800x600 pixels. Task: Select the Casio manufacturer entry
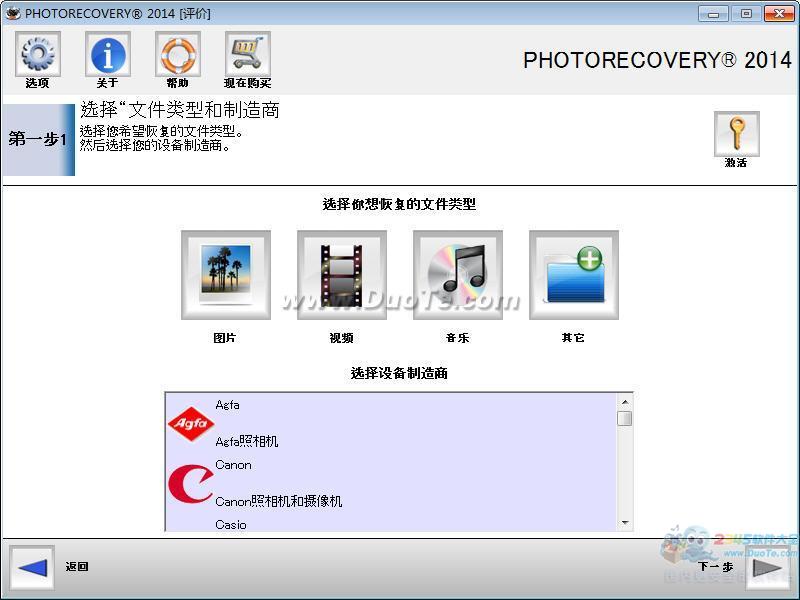[x=231, y=524]
